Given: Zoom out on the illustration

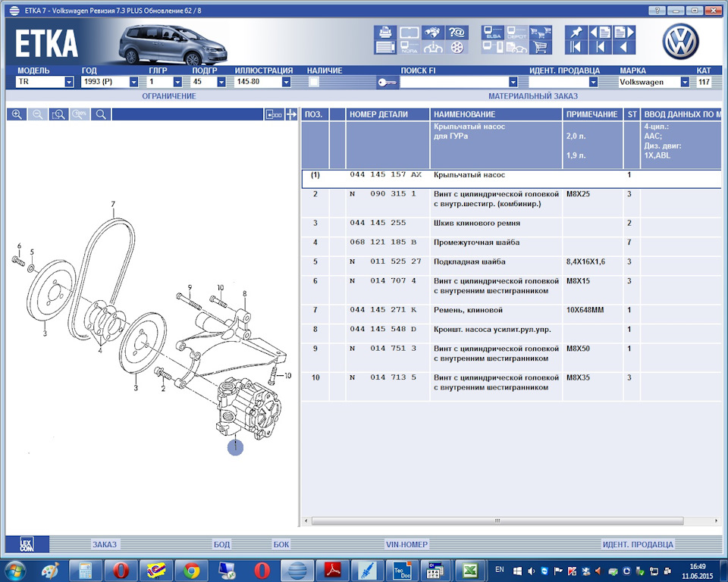Looking at the screenshot, I should 38,114.
